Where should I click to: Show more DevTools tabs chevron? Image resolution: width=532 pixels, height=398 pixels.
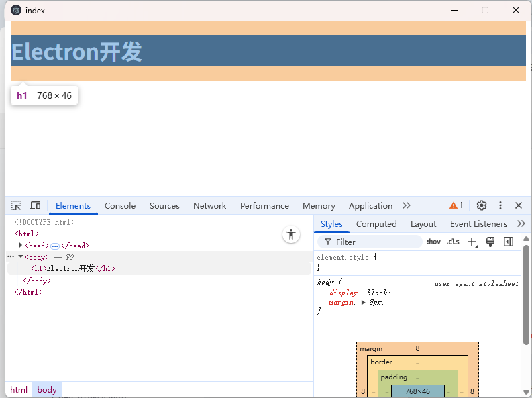(x=406, y=205)
